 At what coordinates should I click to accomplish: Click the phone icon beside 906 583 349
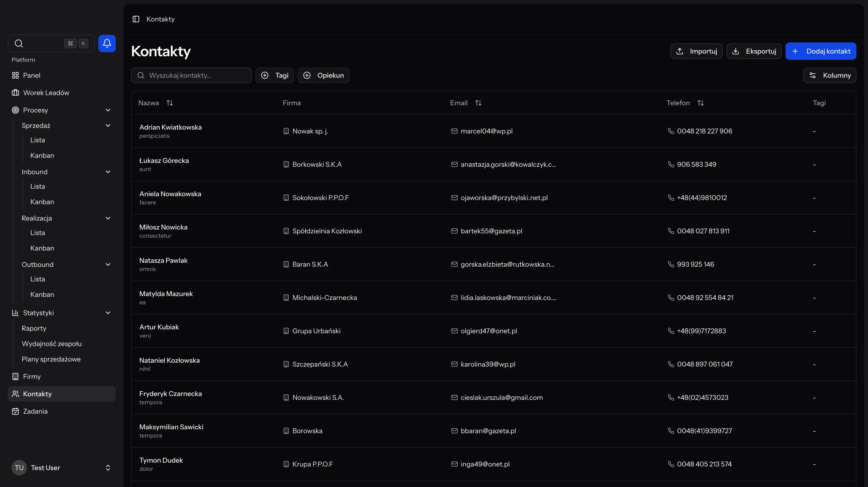671,164
